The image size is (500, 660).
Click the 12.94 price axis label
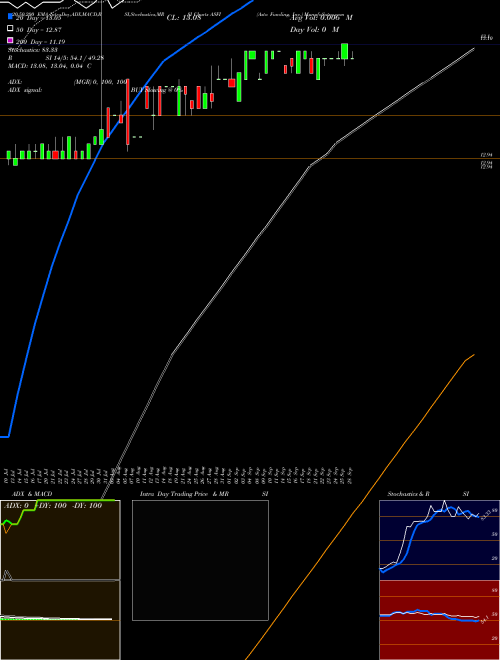coord(487,155)
